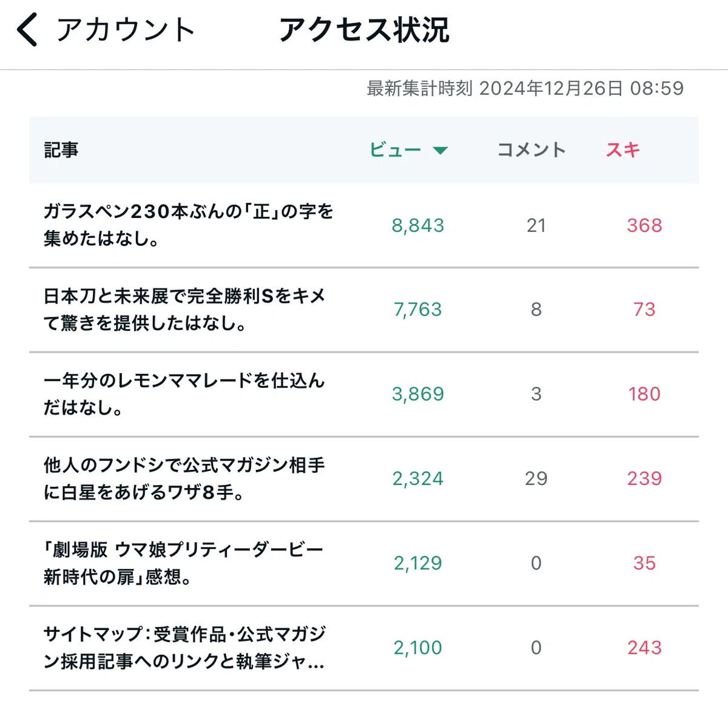Click the 8,843 view count

[x=418, y=226]
